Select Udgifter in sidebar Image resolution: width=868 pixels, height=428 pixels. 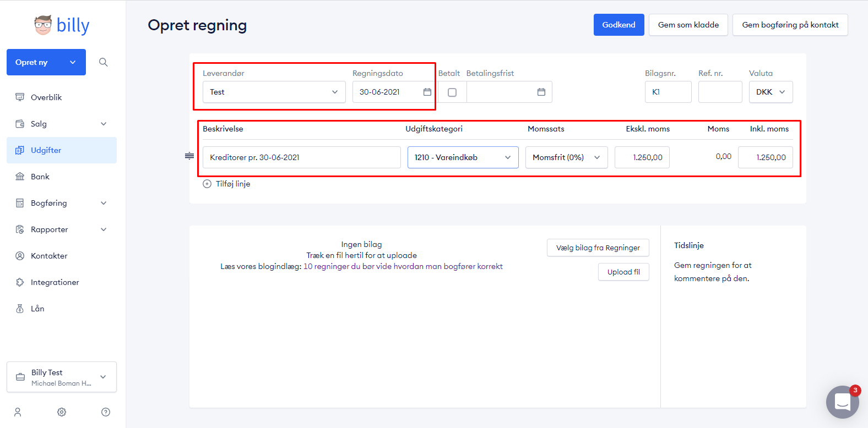pos(62,150)
